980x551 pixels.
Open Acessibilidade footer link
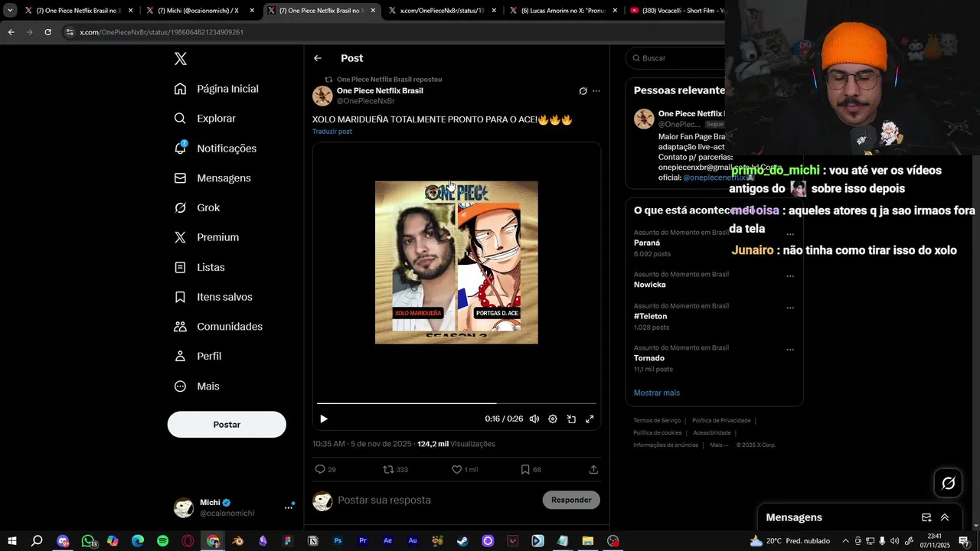point(712,433)
